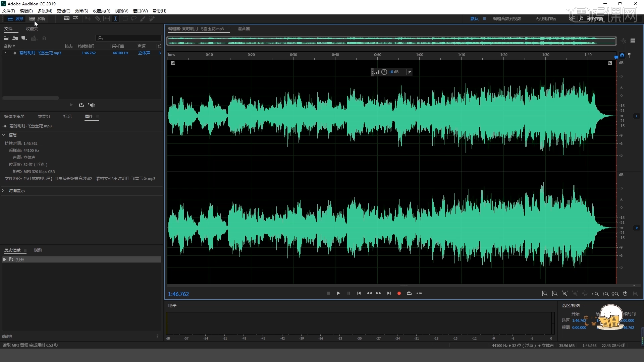Image resolution: width=644 pixels, height=362 pixels.
Task: Click the files panel search field
Action: click(x=131, y=38)
